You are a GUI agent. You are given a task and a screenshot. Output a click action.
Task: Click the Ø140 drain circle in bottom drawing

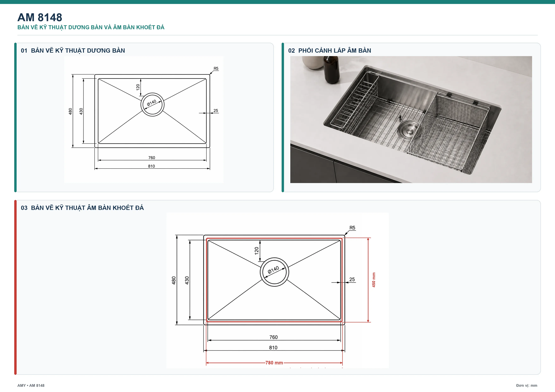tap(274, 272)
